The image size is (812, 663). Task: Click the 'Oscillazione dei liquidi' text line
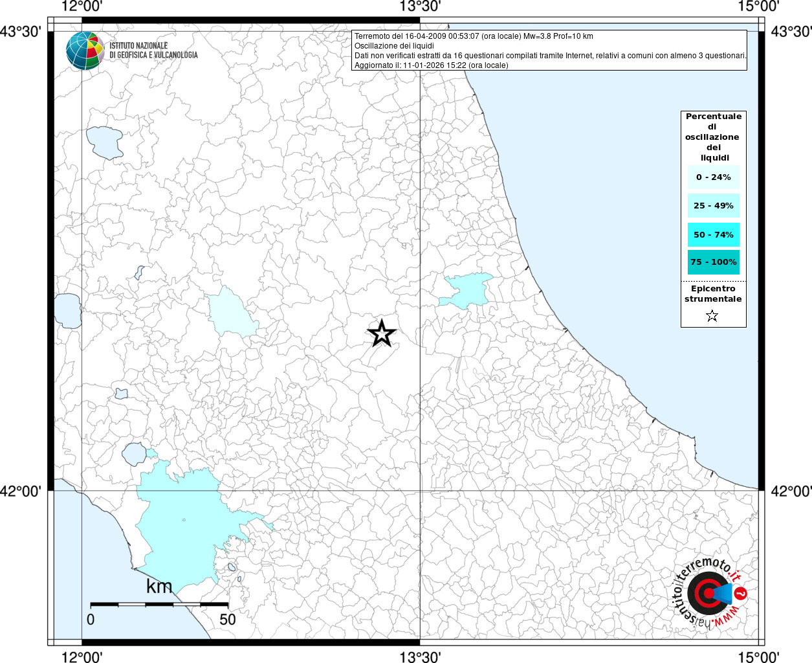click(394, 46)
